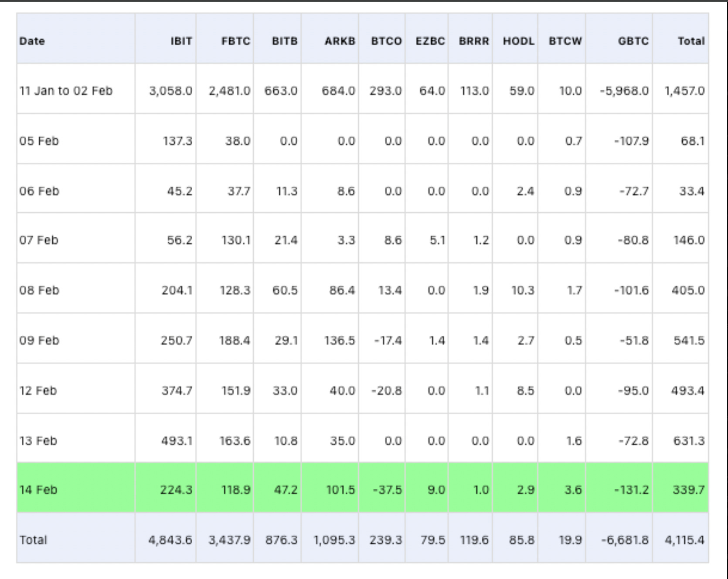Click the Total row label at bottom
The image size is (728, 579).
pyautogui.click(x=33, y=540)
